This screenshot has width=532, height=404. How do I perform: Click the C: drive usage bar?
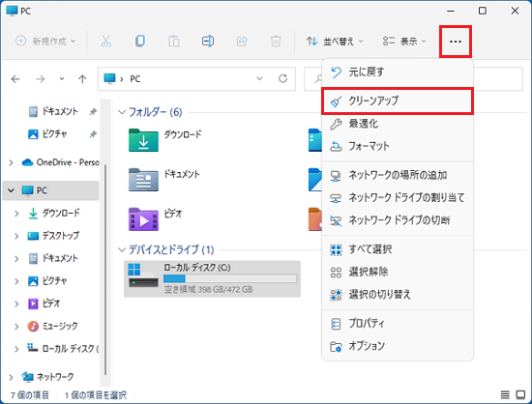tap(230, 279)
